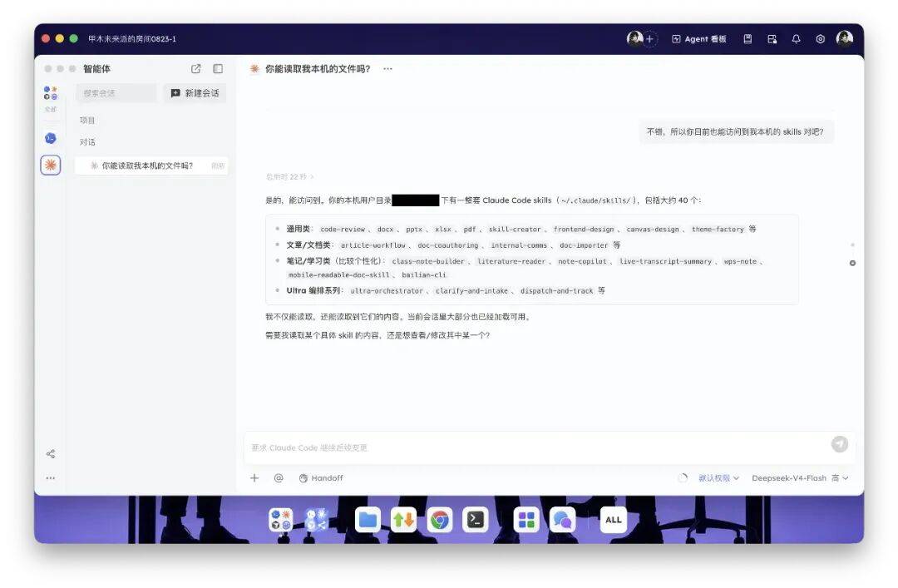Click the add member plus icon

point(649,39)
